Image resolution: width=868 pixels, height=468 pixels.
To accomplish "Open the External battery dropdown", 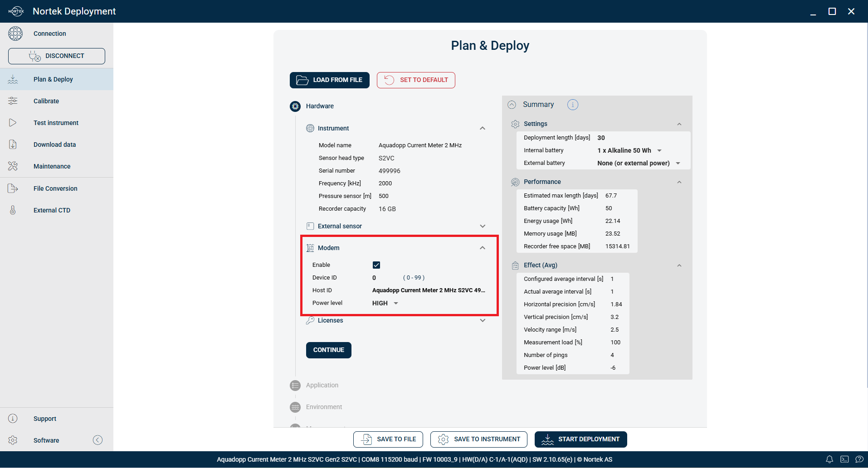I will (639, 163).
